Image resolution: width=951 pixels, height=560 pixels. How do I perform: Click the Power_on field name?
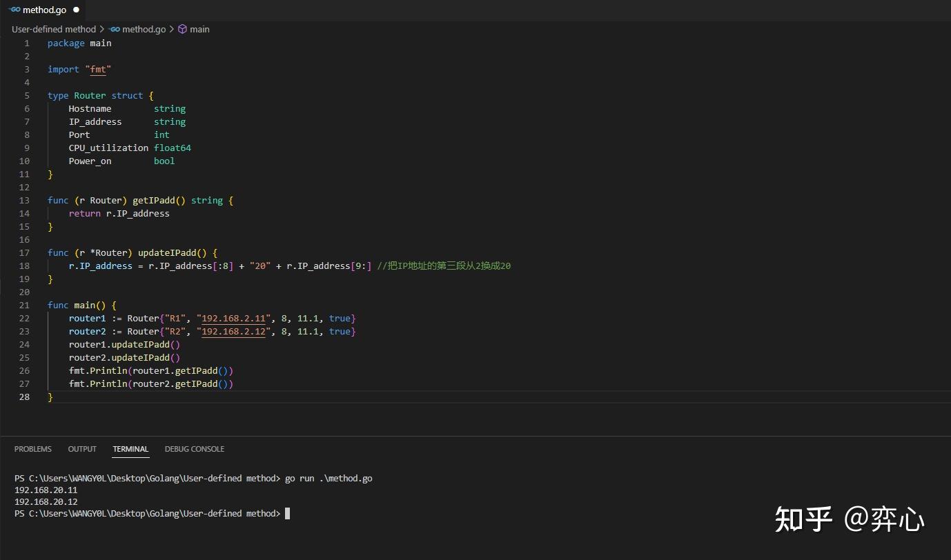90,161
